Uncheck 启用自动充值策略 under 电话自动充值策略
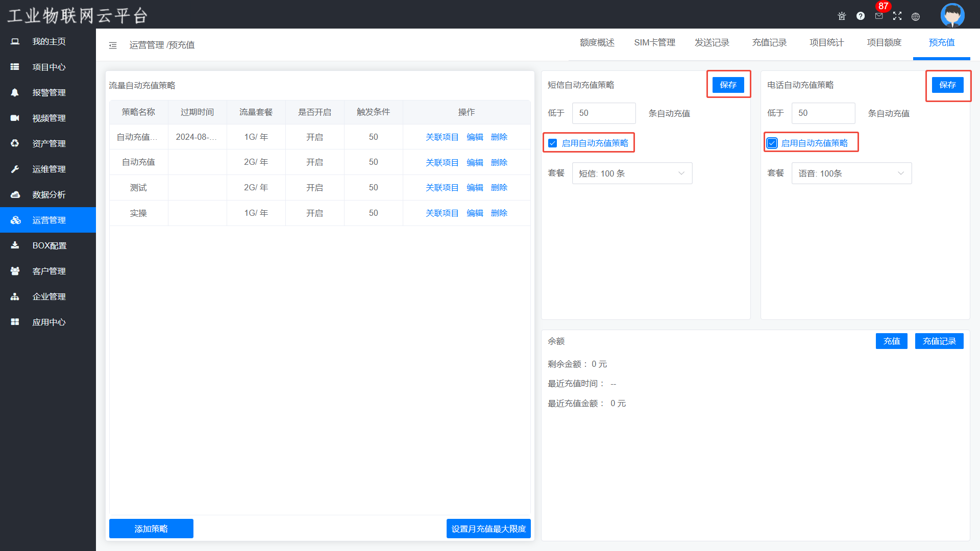 772,143
